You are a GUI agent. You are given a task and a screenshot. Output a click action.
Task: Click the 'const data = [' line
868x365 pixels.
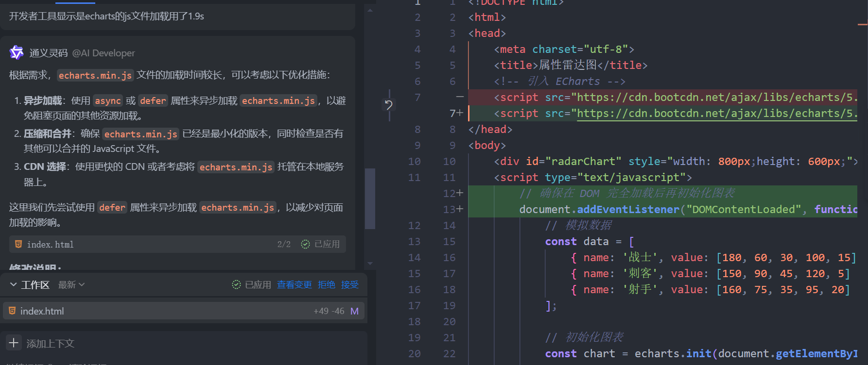(x=589, y=241)
